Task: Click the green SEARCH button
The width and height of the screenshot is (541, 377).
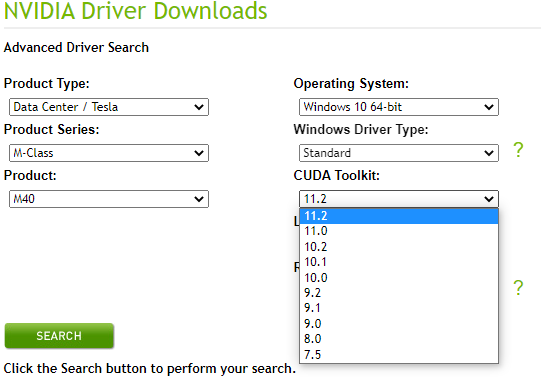Action: [59, 336]
